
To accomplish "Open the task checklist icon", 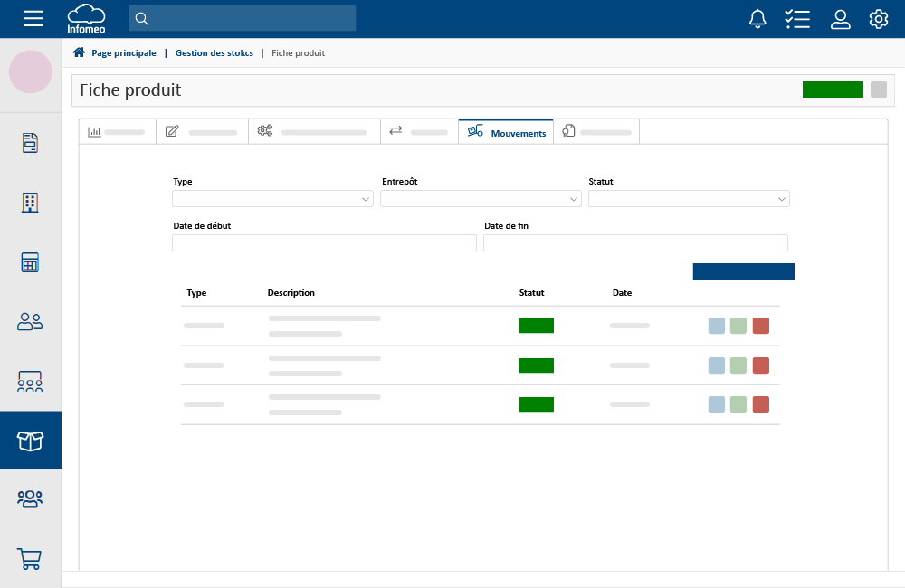I will 797,19.
